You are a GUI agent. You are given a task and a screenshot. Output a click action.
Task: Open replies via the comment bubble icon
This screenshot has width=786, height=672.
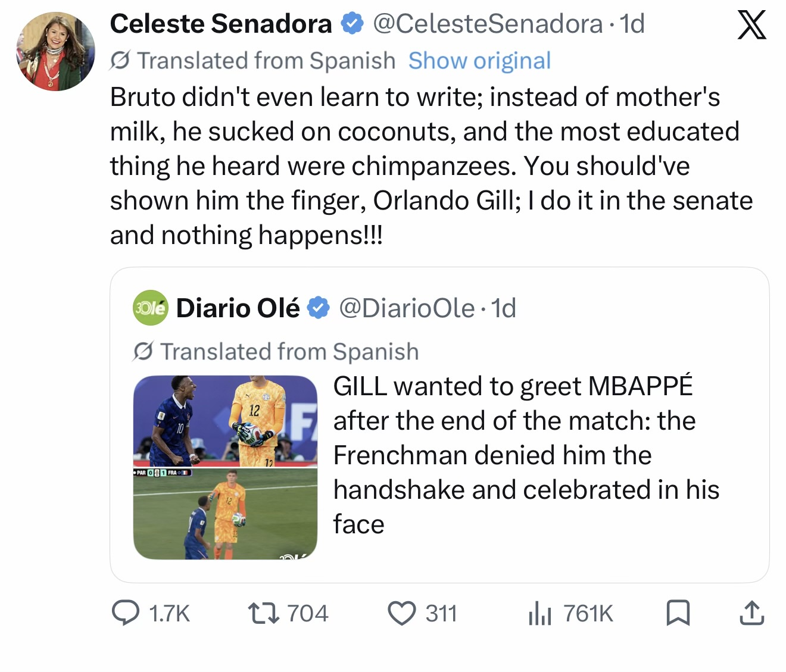click(x=126, y=613)
